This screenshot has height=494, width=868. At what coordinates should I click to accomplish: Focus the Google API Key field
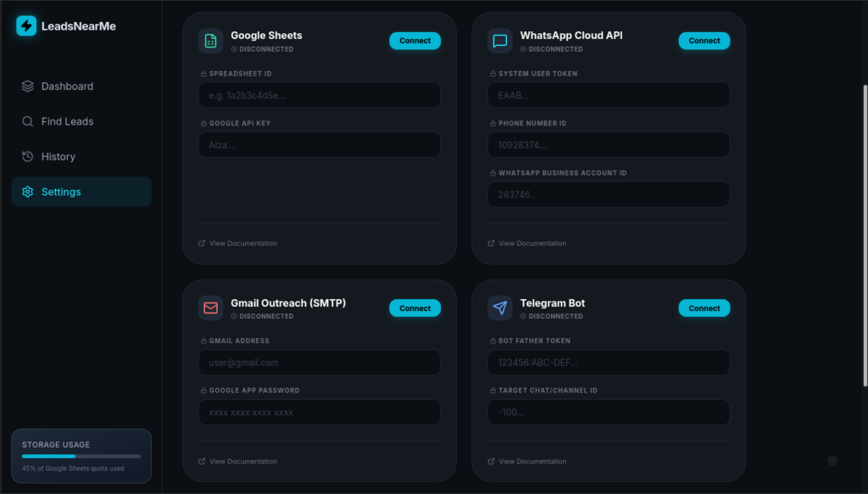320,145
